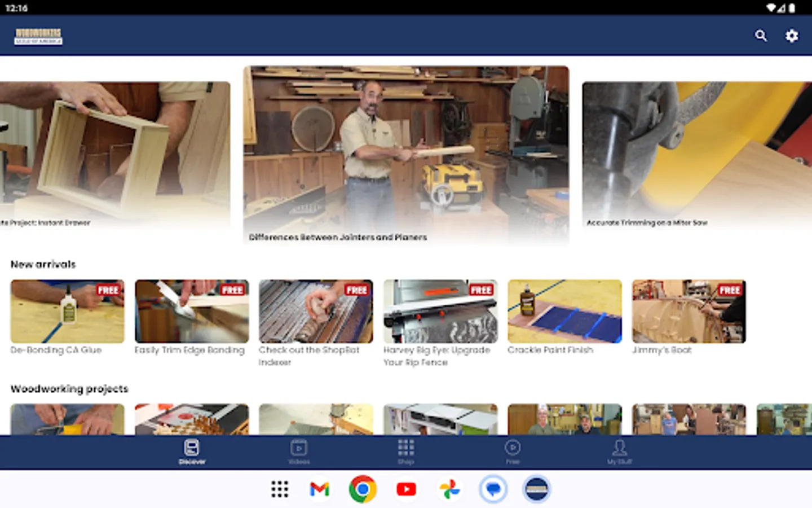Tap the Woodworkers Guild of America logo
The image size is (812, 508).
point(39,36)
